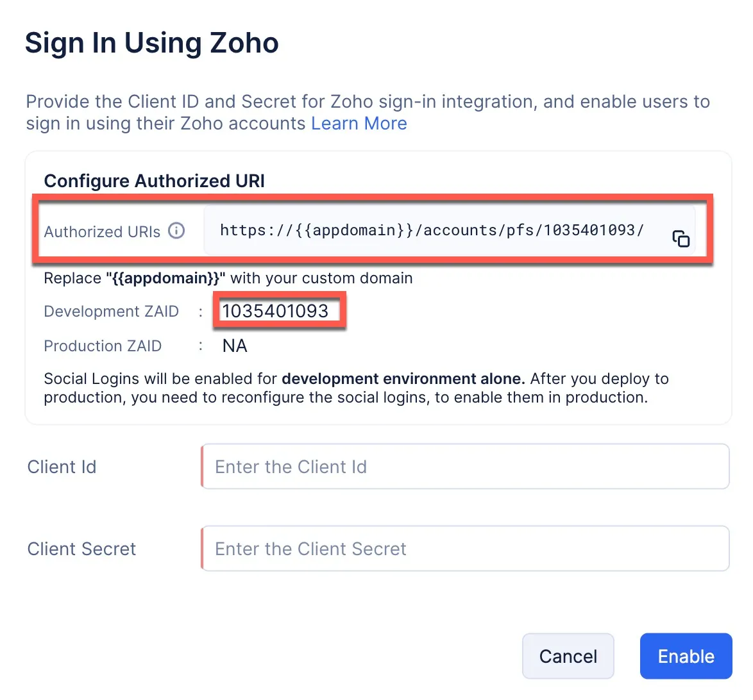Click the Production ZAID label

pos(103,346)
